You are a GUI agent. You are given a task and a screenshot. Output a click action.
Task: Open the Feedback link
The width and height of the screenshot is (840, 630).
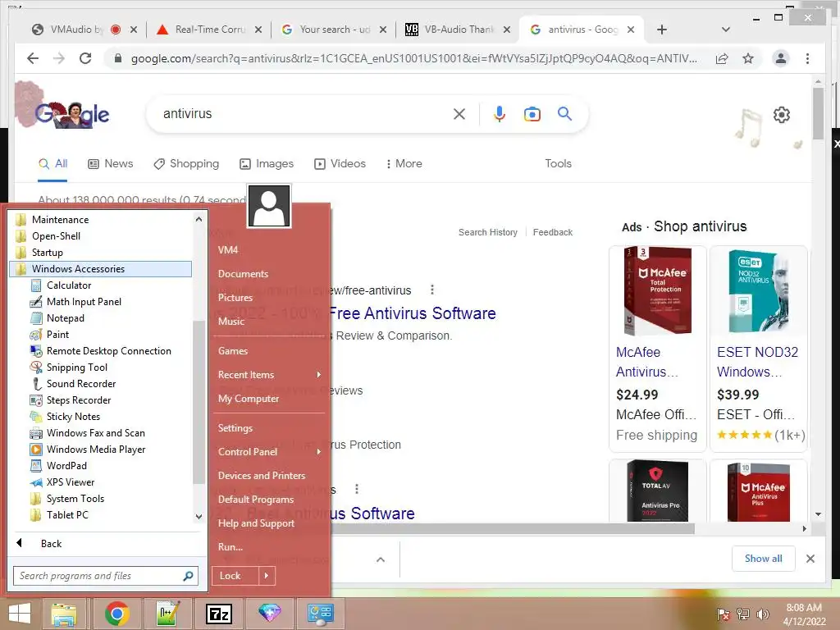[552, 232]
